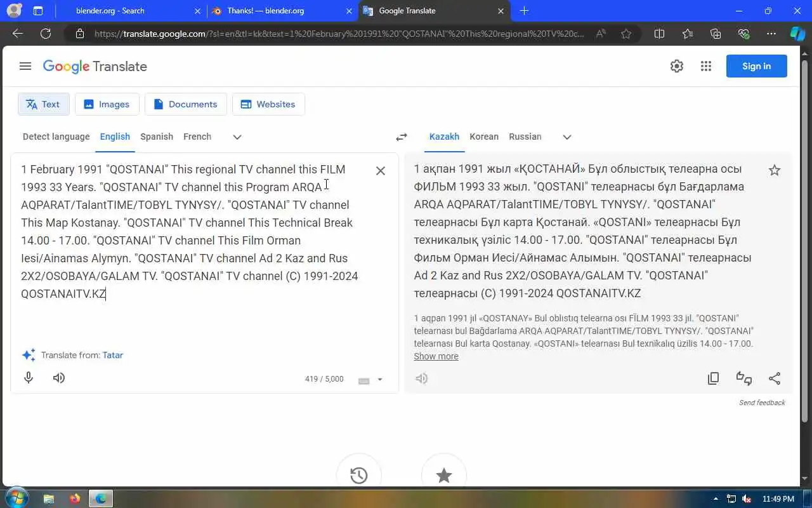The image size is (812, 508).
Task: Select Kazakh as target language
Action: pyautogui.click(x=444, y=137)
